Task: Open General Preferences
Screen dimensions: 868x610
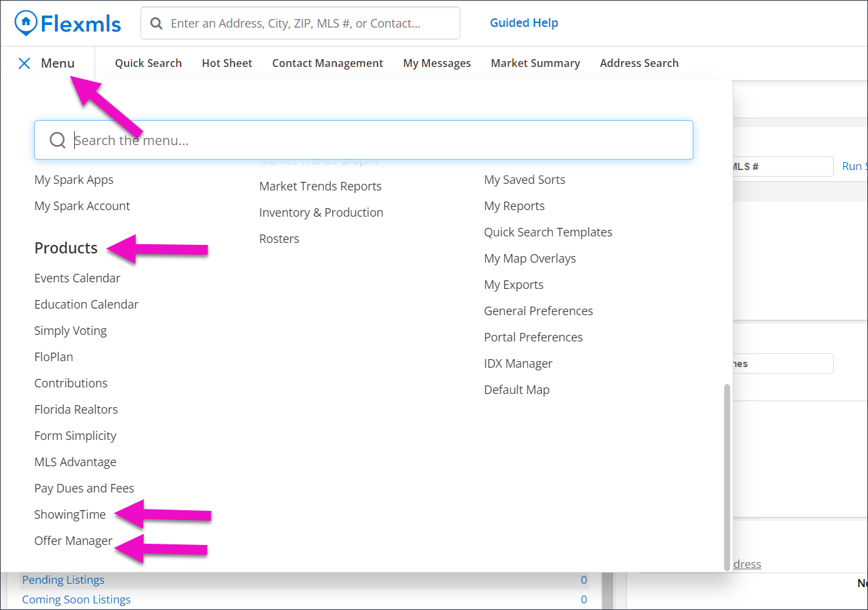Action: (x=538, y=311)
